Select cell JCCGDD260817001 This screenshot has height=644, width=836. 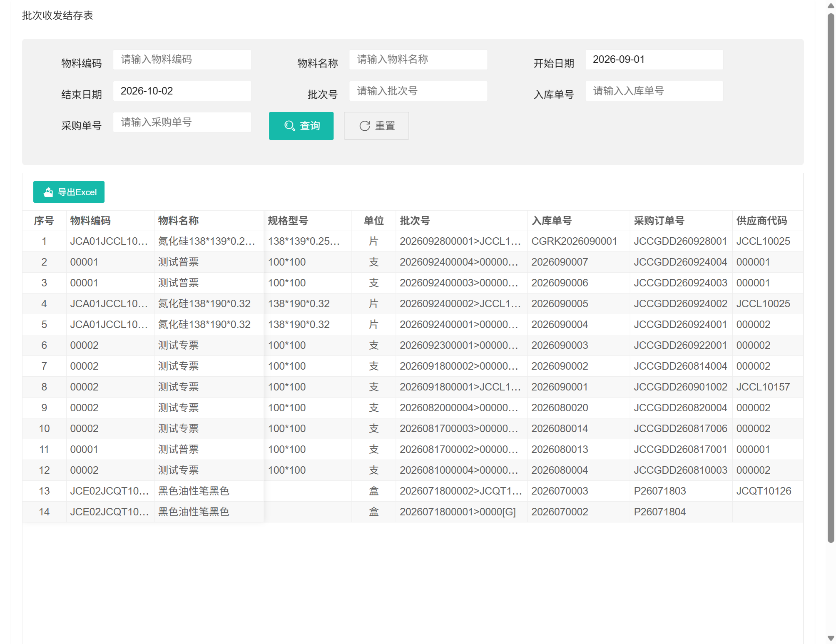coord(681,450)
